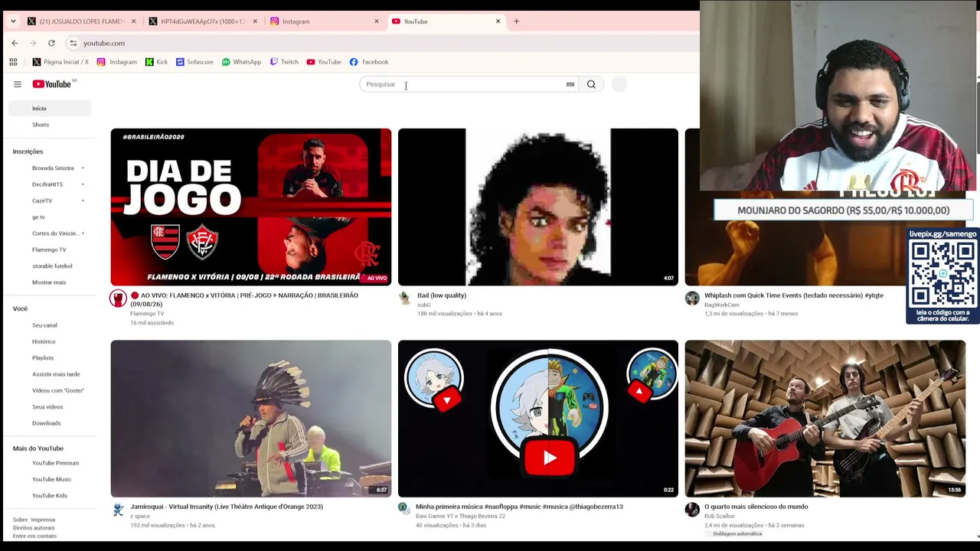The image size is (980, 551).
Task: Open the Kick bookmark
Action: [x=156, y=62]
